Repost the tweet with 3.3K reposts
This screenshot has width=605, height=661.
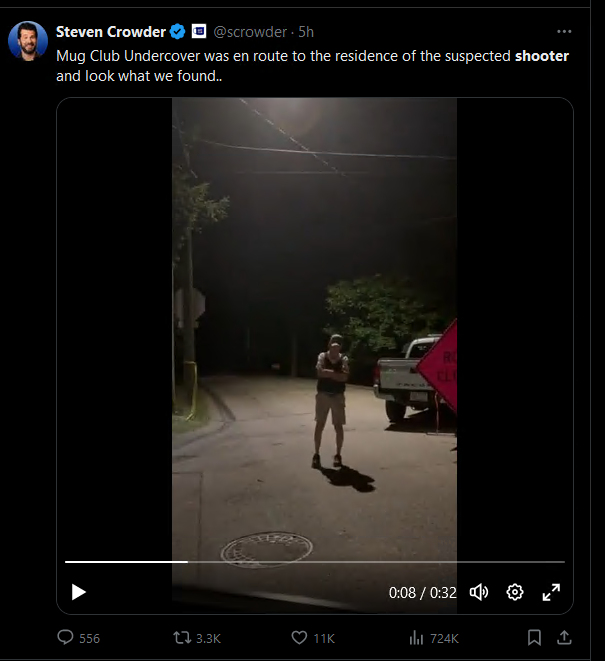(197, 638)
